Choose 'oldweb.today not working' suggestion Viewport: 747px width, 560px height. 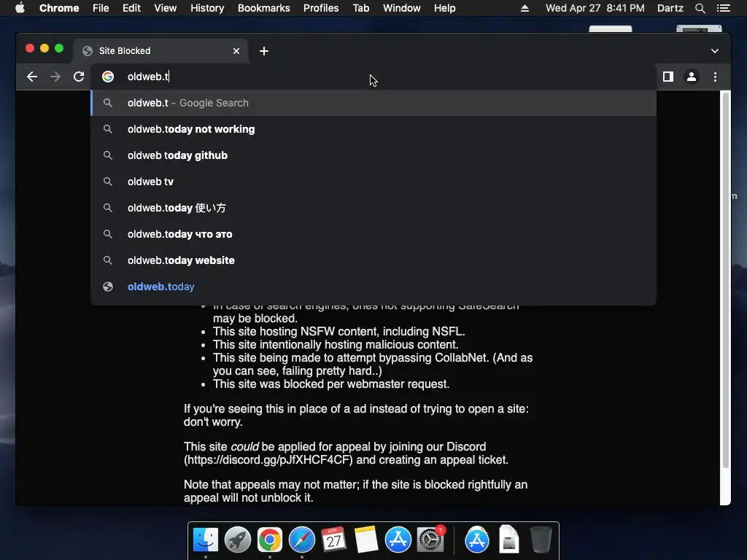pyautogui.click(x=373, y=129)
